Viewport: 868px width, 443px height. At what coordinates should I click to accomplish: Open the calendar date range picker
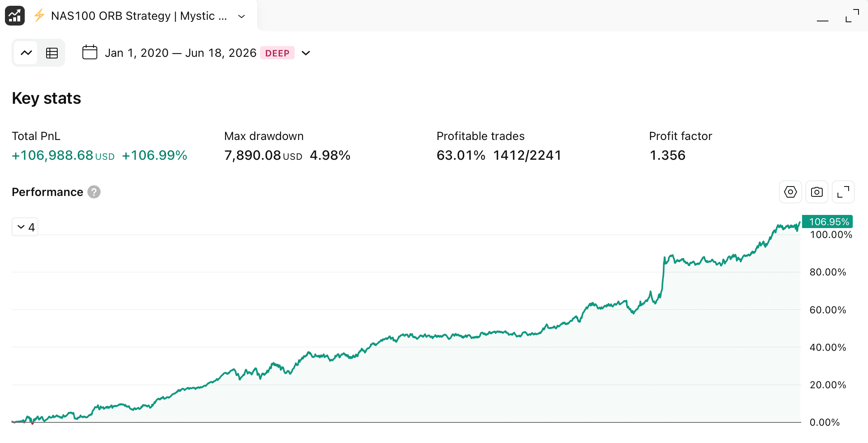pyautogui.click(x=89, y=52)
